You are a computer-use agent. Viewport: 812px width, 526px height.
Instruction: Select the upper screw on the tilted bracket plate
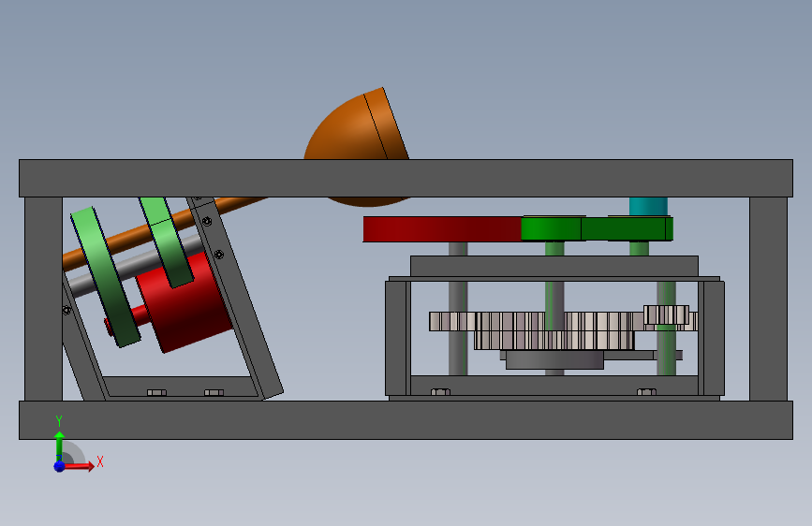pos(207,222)
